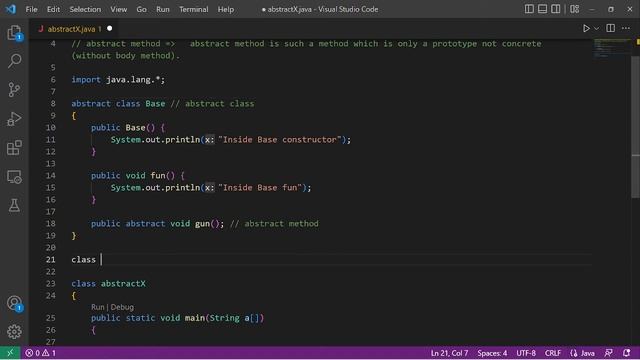Open the editor More Actions menu

tap(626, 28)
